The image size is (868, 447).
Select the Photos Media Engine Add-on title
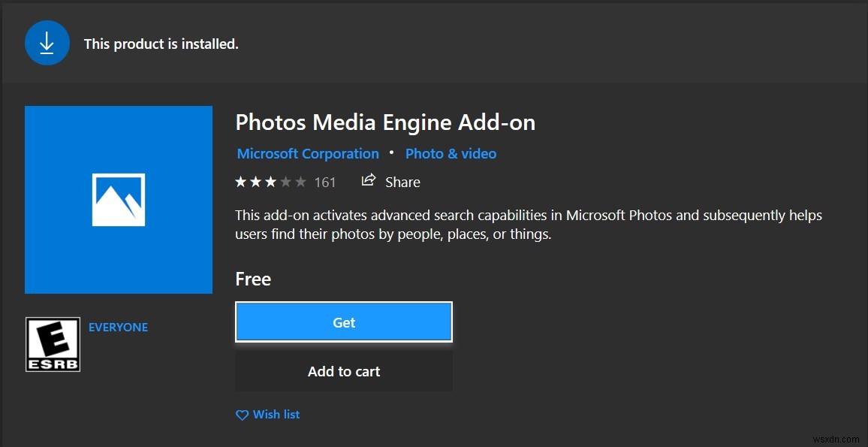(385, 122)
